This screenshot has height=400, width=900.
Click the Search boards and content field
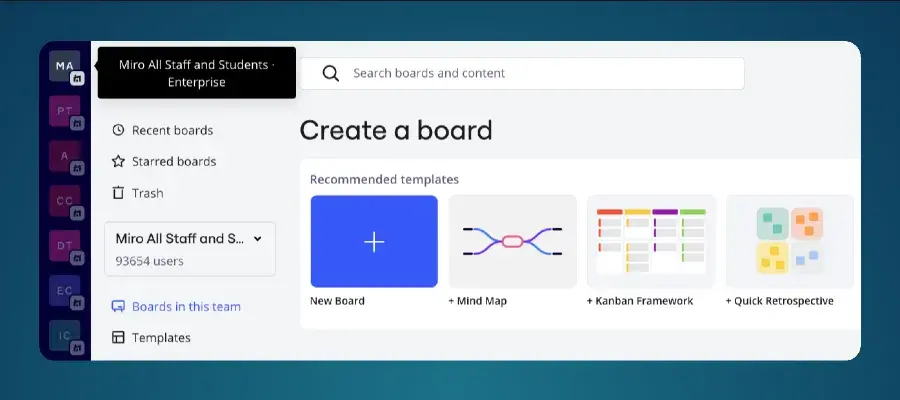[x=522, y=73]
